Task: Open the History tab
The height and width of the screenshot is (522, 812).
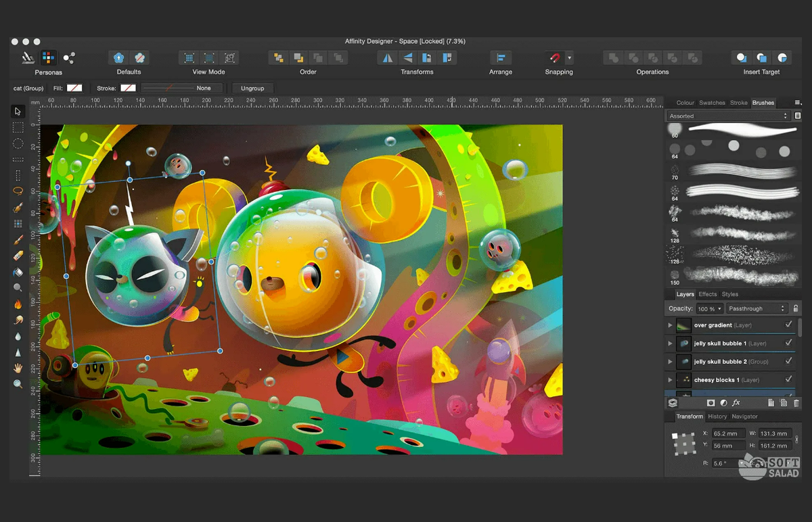Action: coord(717,417)
